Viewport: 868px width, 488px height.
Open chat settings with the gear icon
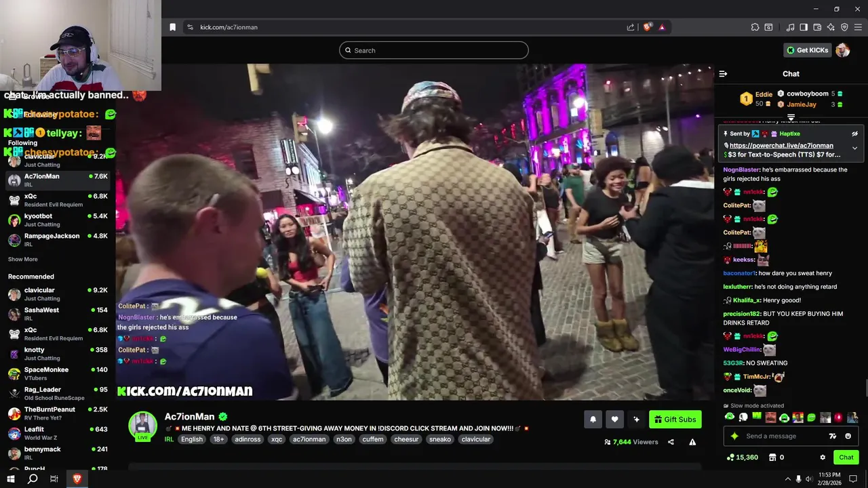pos(823,457)
